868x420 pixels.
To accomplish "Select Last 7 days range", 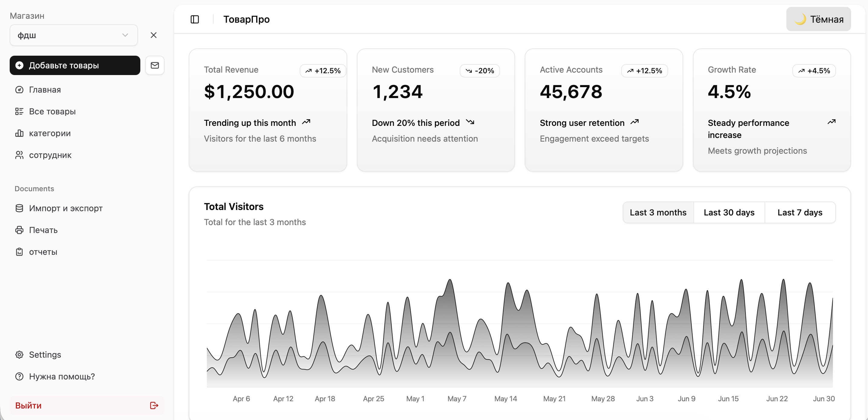I will coord(800,212).
